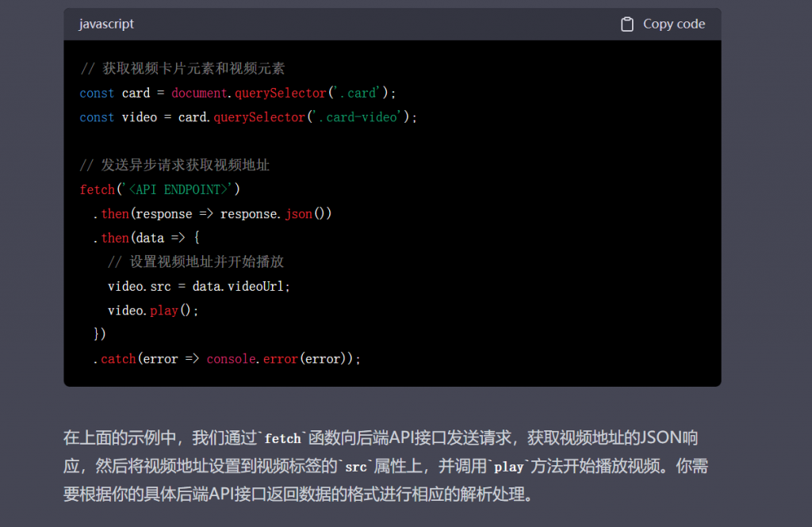Click the 'video.src = data.videoUrl;' line

(x=199, y=286)
